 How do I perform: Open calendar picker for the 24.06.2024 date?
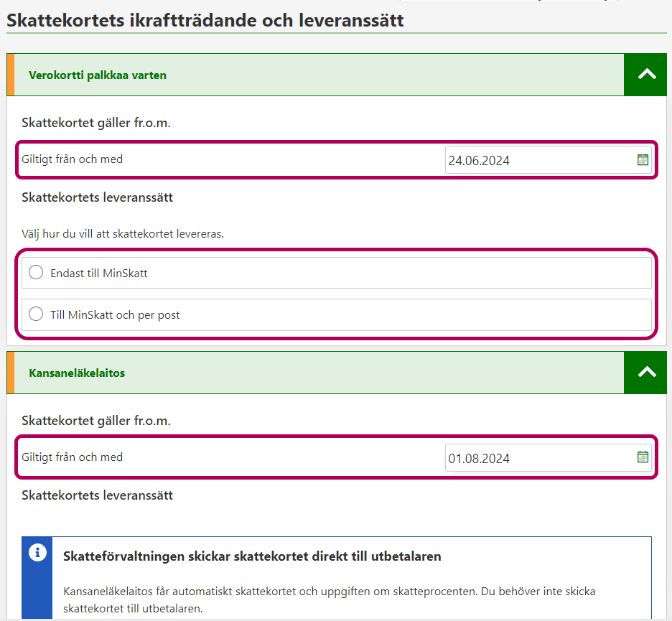tap(643, 160)
